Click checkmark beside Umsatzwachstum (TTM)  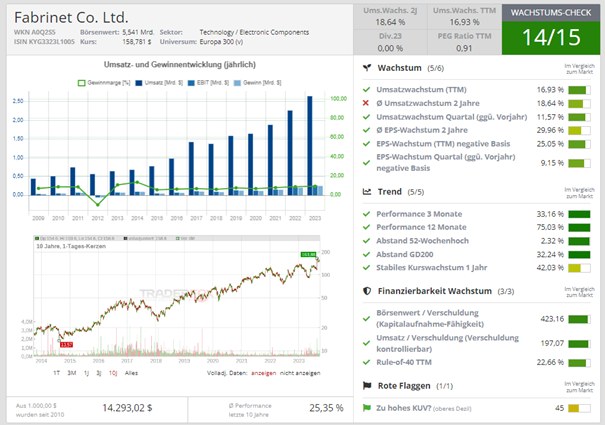366,90
